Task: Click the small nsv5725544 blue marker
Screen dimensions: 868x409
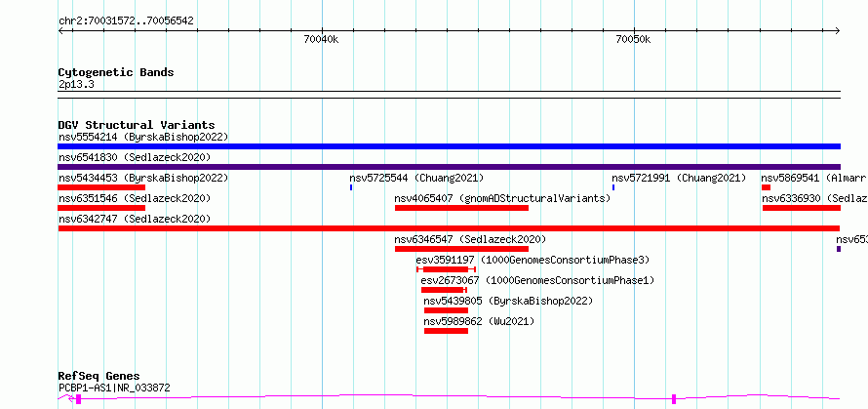Action: click(351, 187)
